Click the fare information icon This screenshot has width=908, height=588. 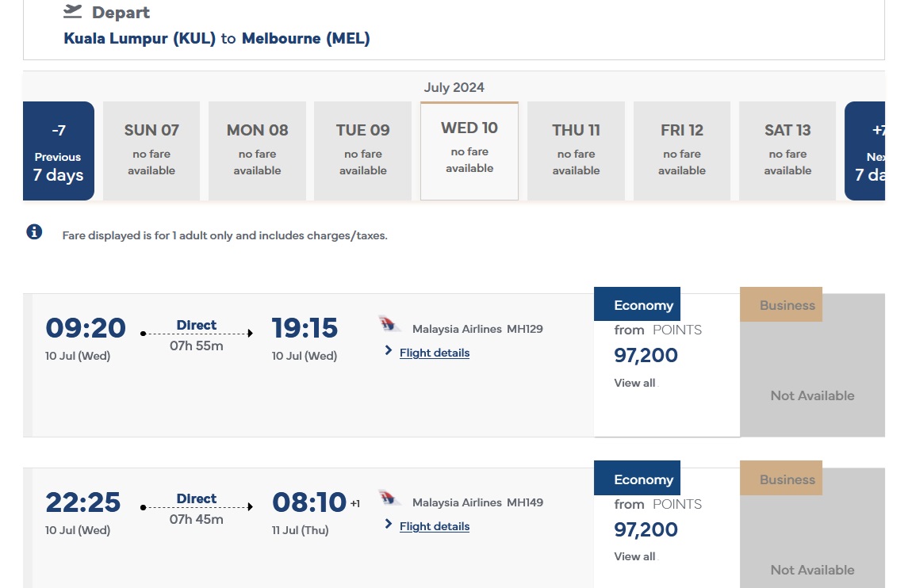(34, 232)
